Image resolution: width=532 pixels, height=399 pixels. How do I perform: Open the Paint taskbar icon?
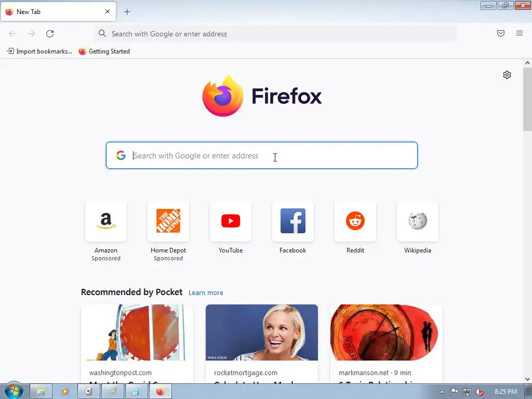pos(112,392)
